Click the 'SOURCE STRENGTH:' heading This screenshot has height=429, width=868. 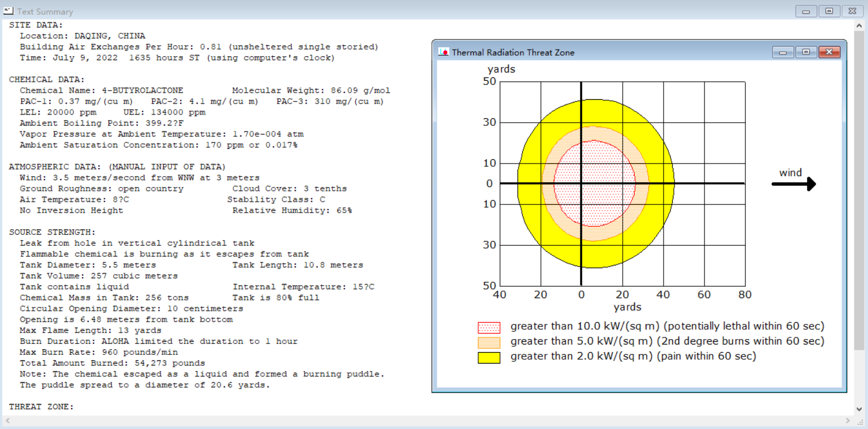pos(52,232)
